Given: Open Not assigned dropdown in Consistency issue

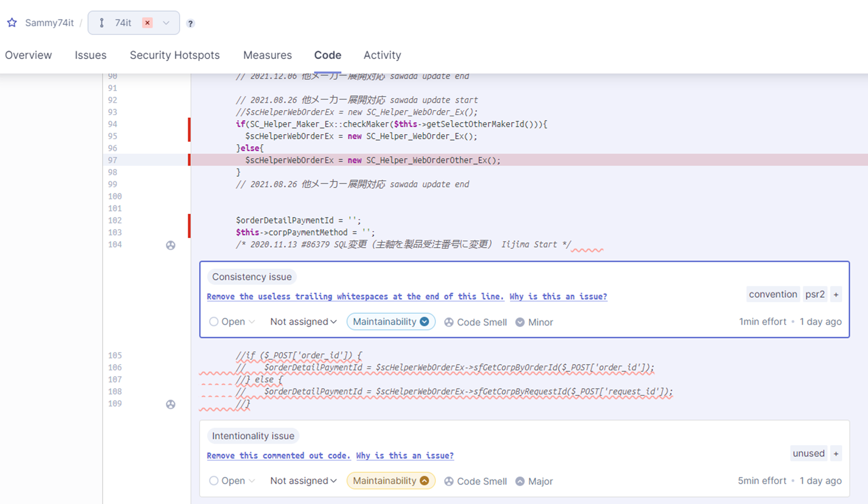Looking at the screenshot, I should click(303, 321).
